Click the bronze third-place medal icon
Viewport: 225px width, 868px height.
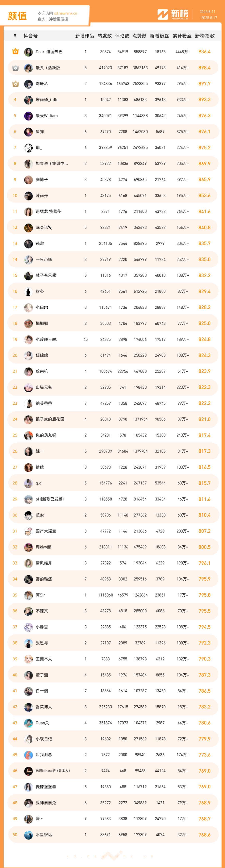15,84
